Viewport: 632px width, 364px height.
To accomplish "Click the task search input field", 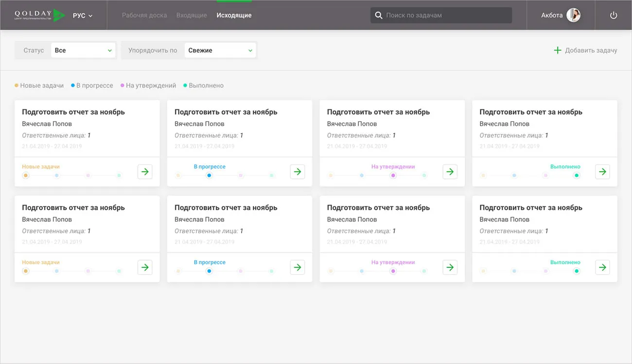I will [x=445, y=16].
